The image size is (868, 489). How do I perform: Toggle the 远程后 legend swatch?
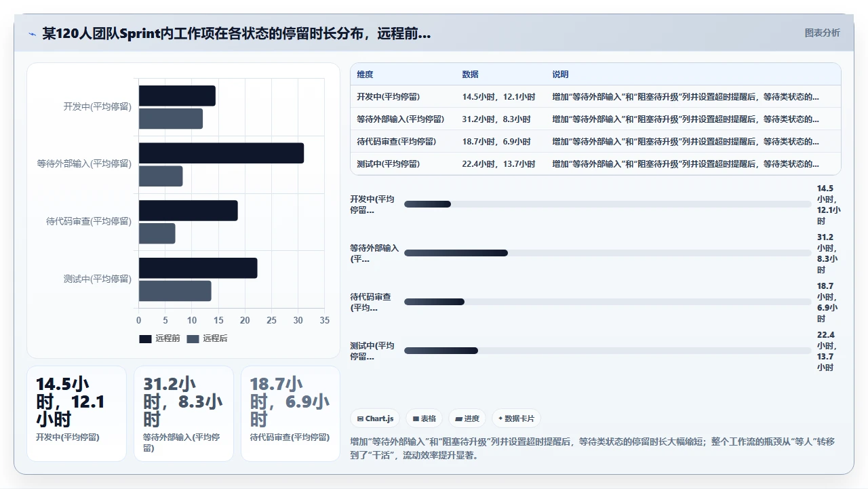tap(193, 338)
